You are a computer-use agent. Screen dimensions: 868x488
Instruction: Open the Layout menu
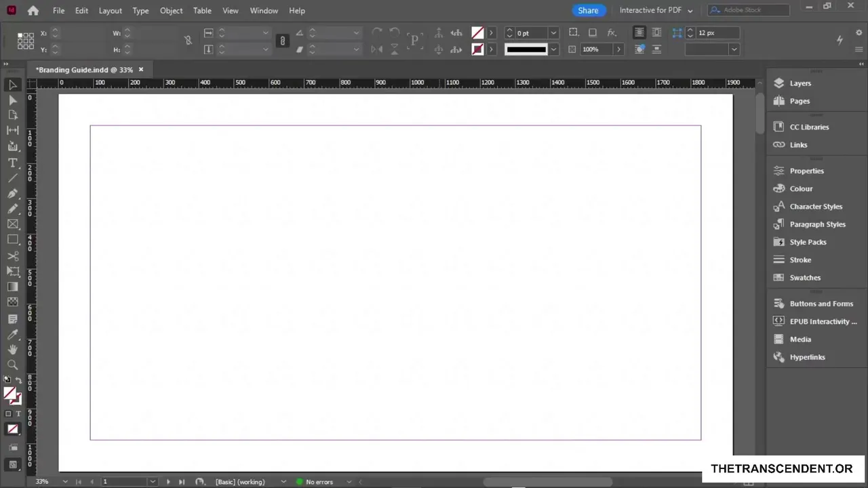pos(111,10)
